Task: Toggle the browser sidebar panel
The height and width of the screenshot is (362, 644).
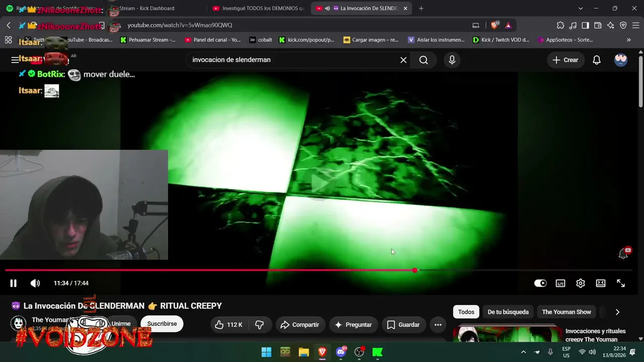Action: coord(585,25)
